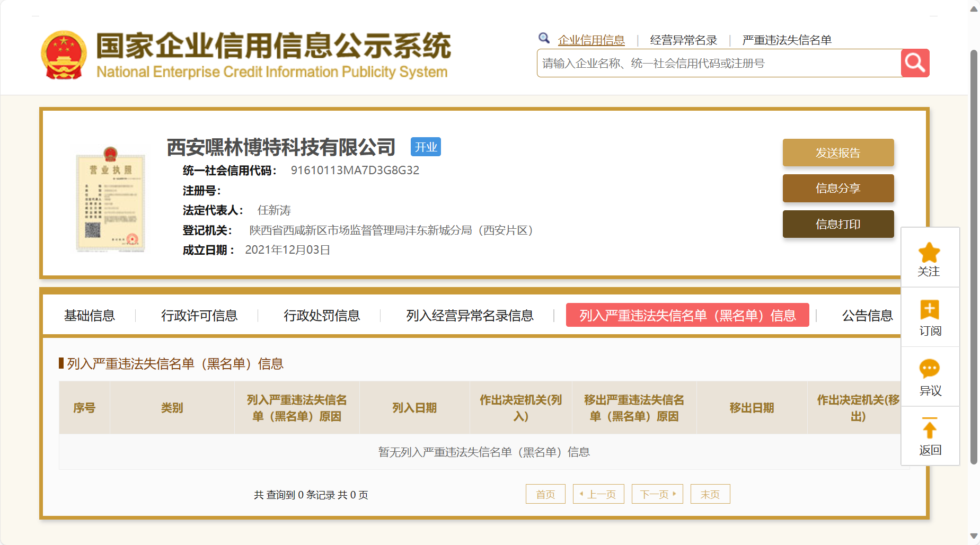The width and height of the screenshot is (980, 545).
Task: Switch to the 基础信息 tab
Action: [90, 316]
